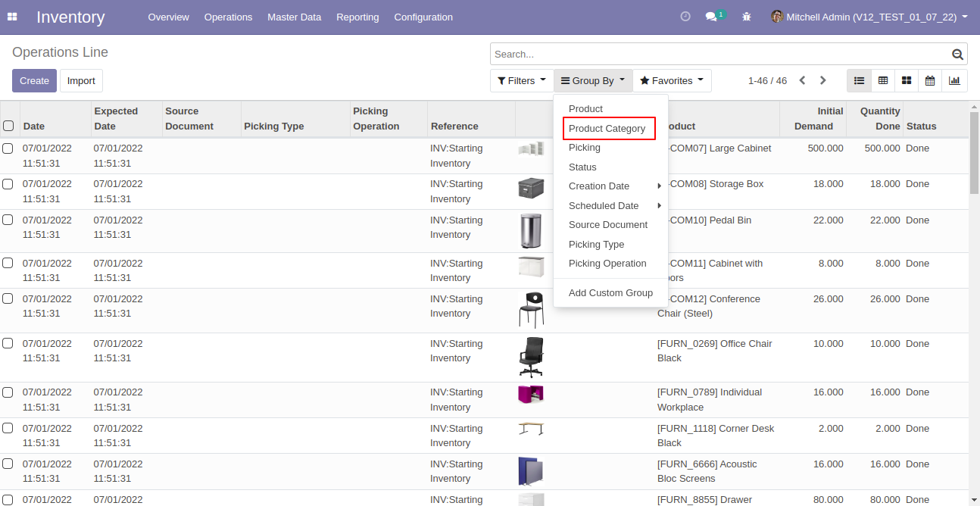Click the Large Cabinet product image
Image resolution: width=980 pixels, height=506 pixels.
tap(531, 148)
